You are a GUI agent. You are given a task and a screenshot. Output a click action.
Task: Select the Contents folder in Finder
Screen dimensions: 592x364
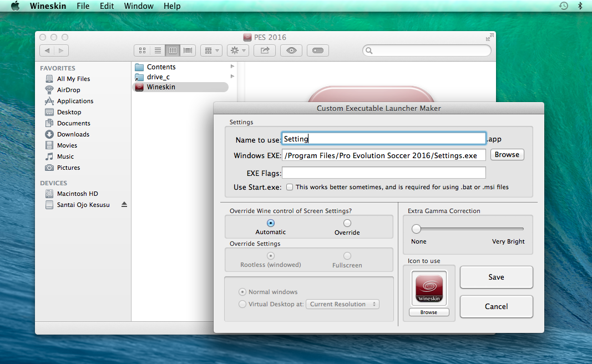161,67
